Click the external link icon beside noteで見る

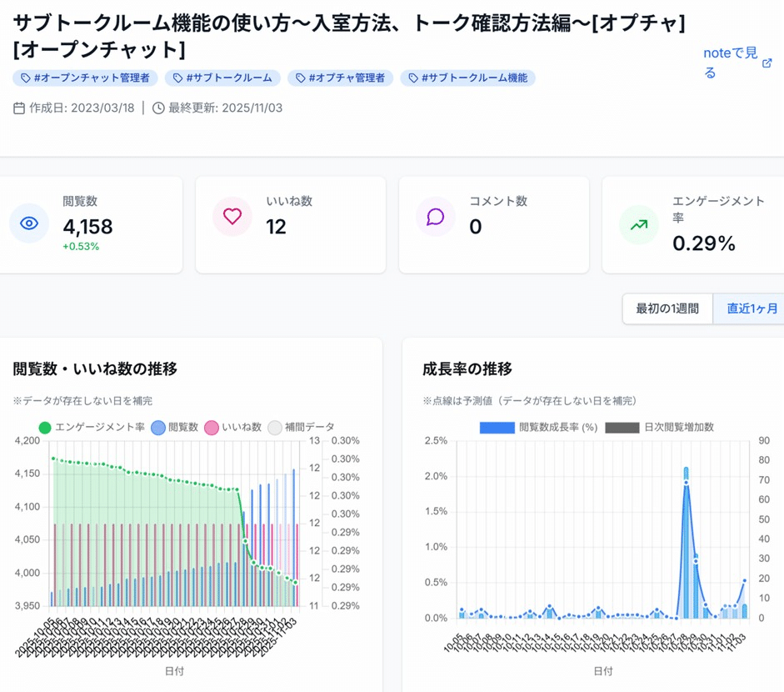click(x=767, y=63)
